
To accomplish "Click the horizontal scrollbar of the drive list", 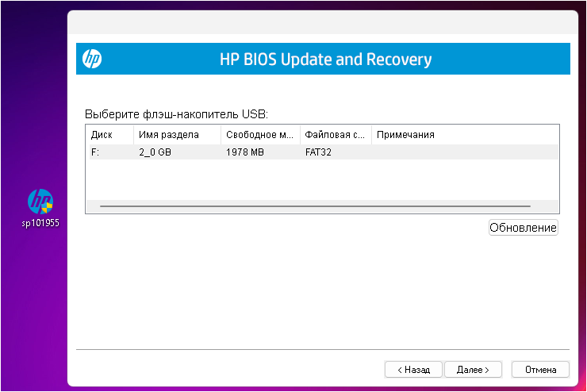I will pyautogui.click(x=315, y=206).
